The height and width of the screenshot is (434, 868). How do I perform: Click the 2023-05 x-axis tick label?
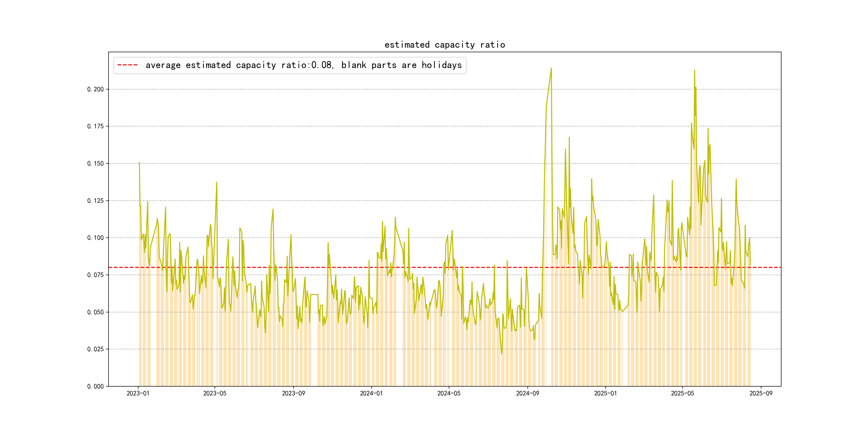[215, 393]
